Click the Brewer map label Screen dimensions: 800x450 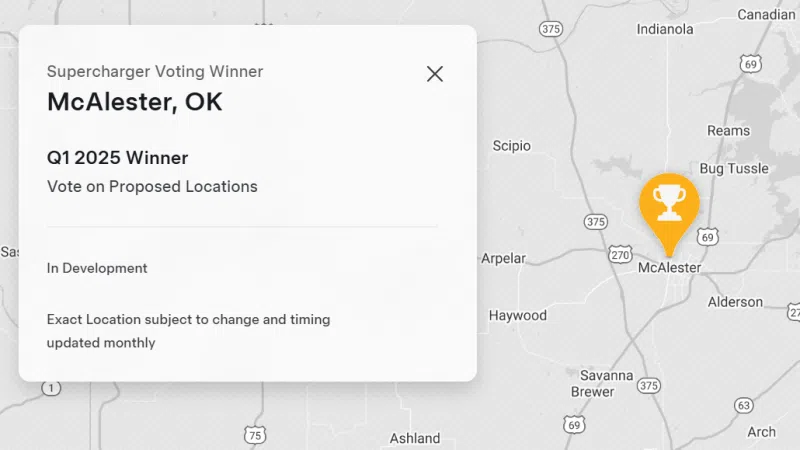(592, 392)
